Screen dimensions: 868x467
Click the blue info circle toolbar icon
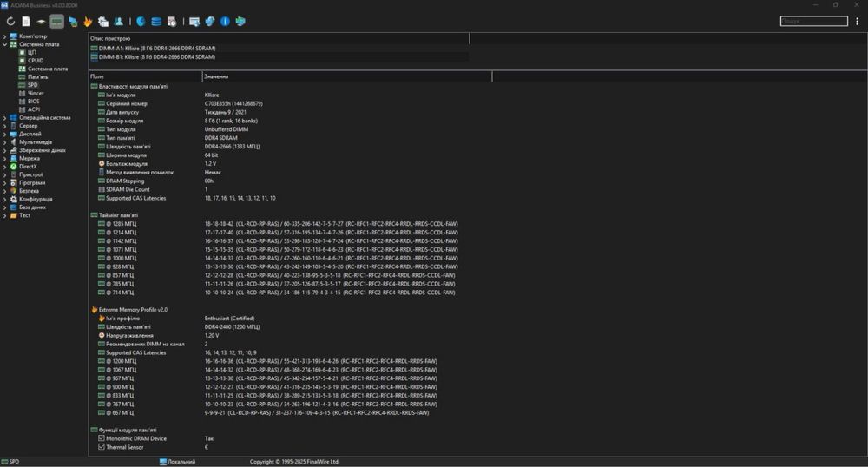[225, 22]
